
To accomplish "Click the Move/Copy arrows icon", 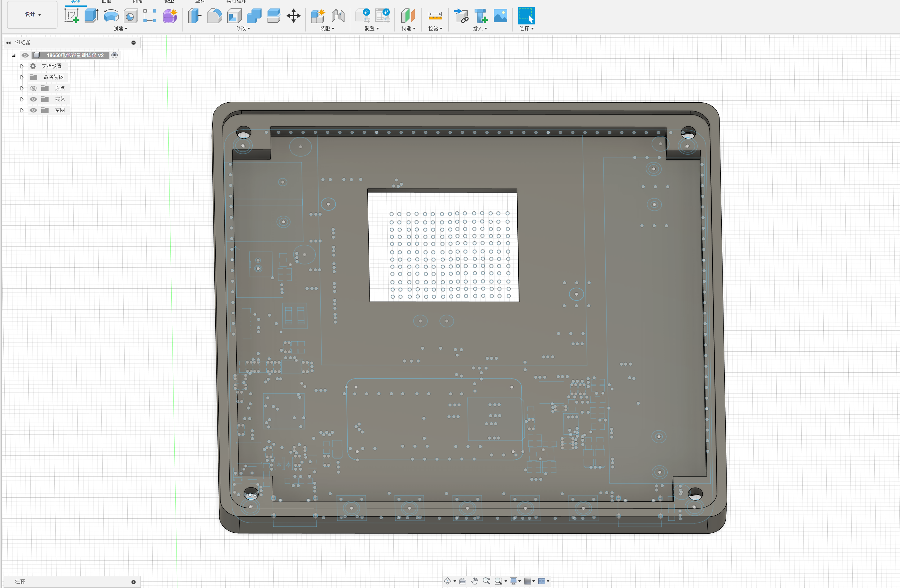I will click(293, 16).
